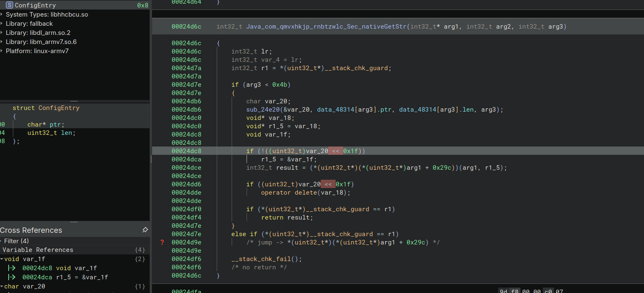Select the Variable References header row

75,250
